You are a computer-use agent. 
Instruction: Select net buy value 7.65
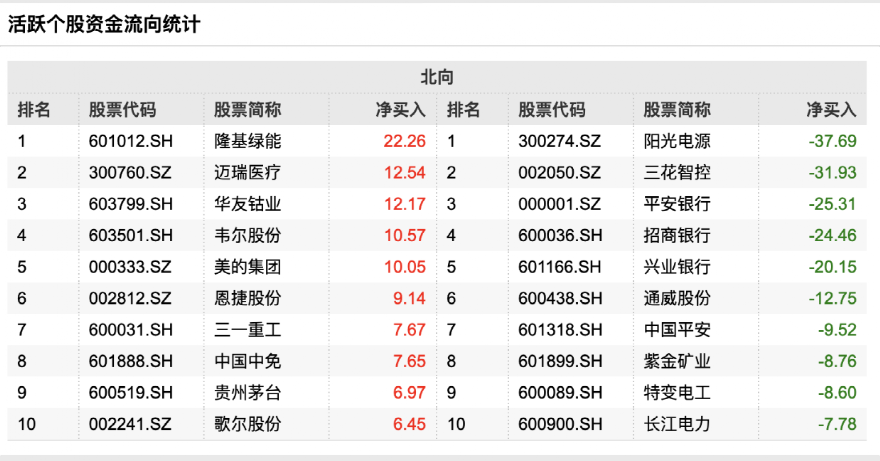click(x=409, y=361)
